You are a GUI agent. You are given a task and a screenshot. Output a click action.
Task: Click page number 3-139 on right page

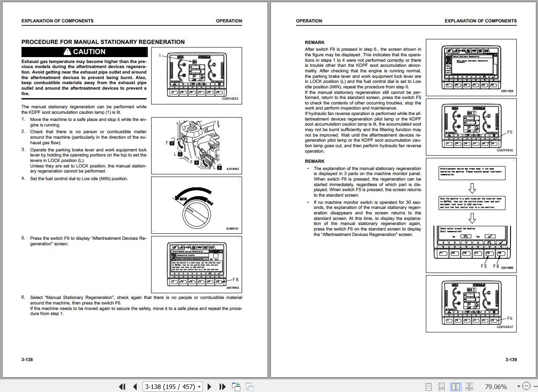(511, 359)
